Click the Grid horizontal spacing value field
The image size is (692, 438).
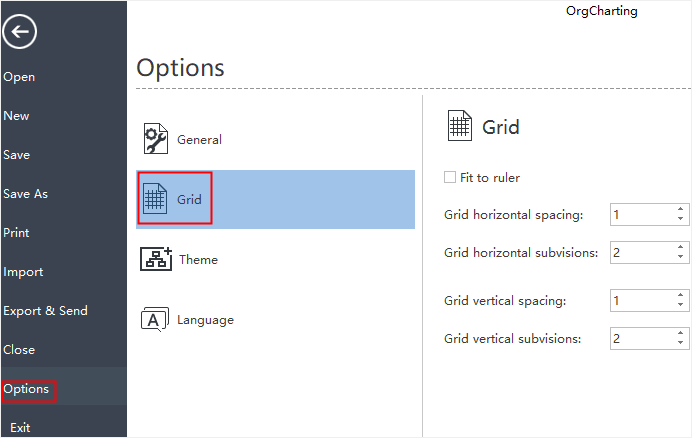point(643,215)
